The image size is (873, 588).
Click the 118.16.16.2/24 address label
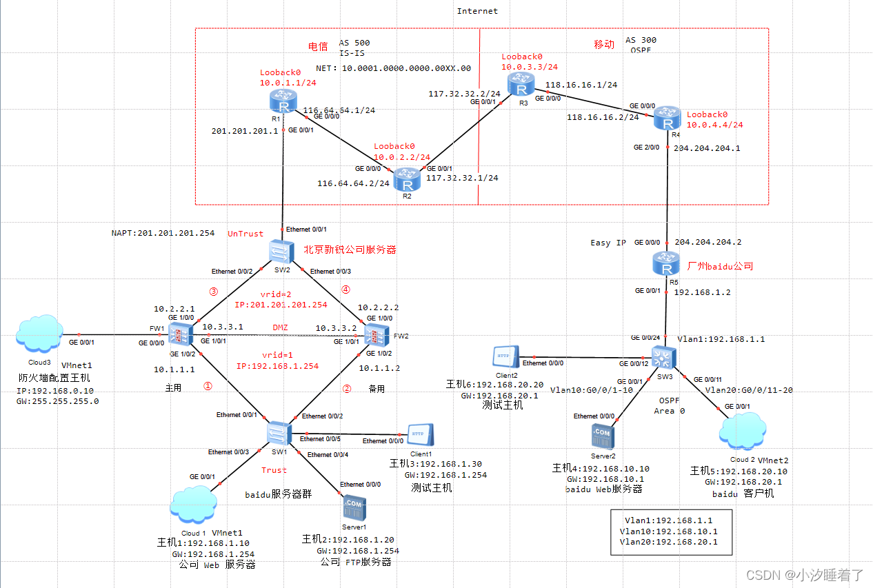603,117
